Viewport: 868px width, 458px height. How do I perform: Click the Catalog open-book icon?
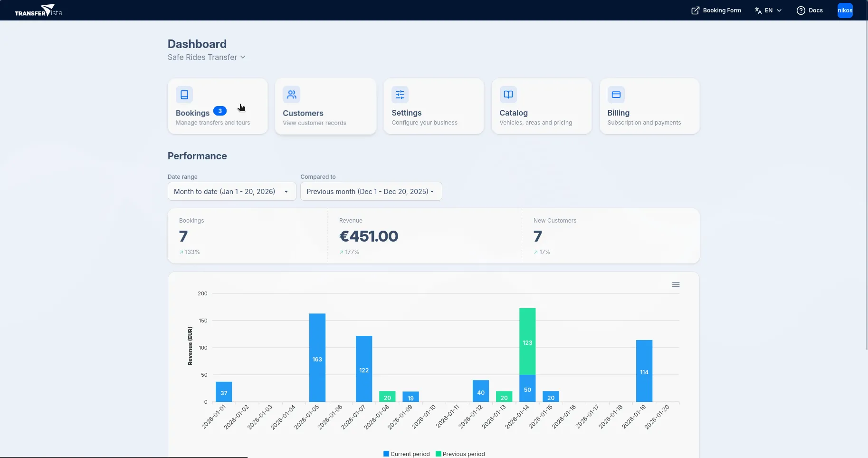[508, 94]
